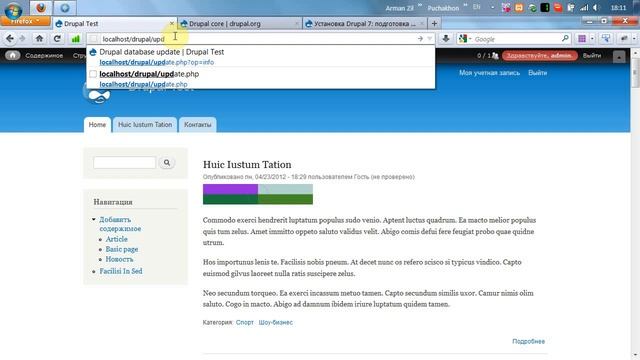
Task: Open the Huic Iustum Tation article title
Action: (x=247, y=164)
